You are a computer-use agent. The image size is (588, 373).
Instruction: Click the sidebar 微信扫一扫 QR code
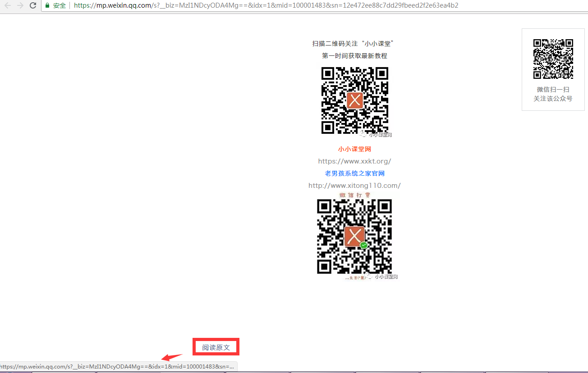pos(553,59)
